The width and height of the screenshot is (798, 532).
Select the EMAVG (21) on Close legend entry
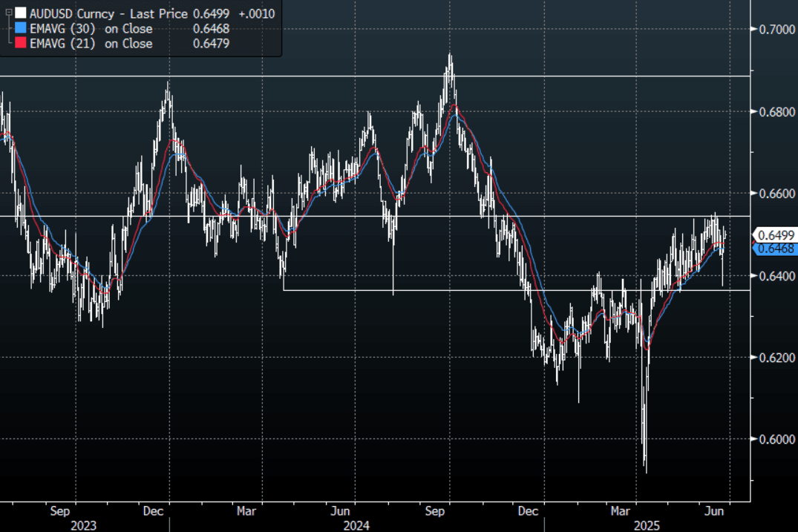(91, 44)
